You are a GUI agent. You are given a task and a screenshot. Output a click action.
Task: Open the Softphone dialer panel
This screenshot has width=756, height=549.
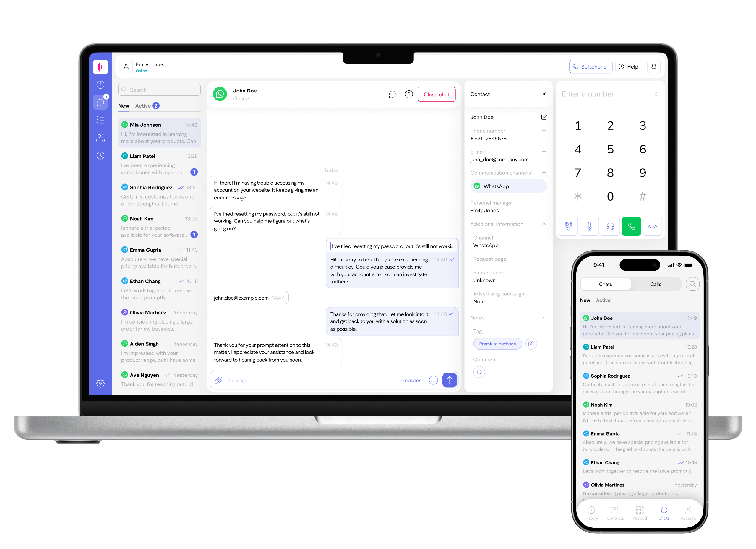point(588,66)
